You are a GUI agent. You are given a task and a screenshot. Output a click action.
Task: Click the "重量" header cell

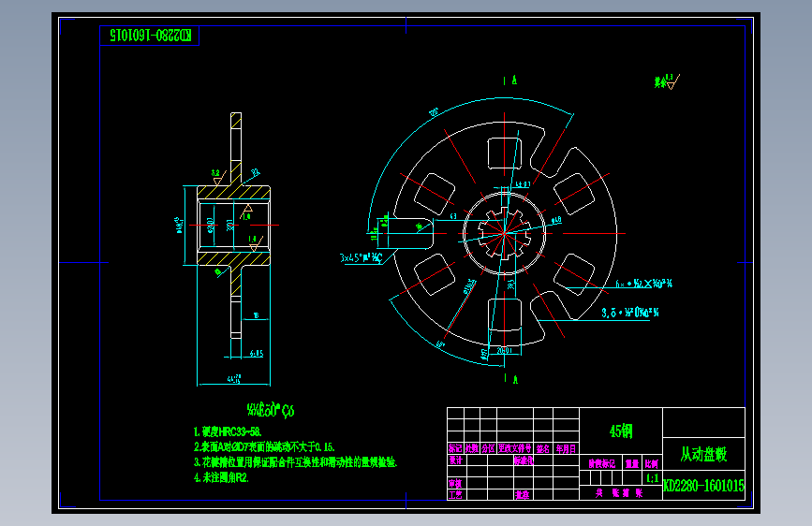click(x=632, y=464)
